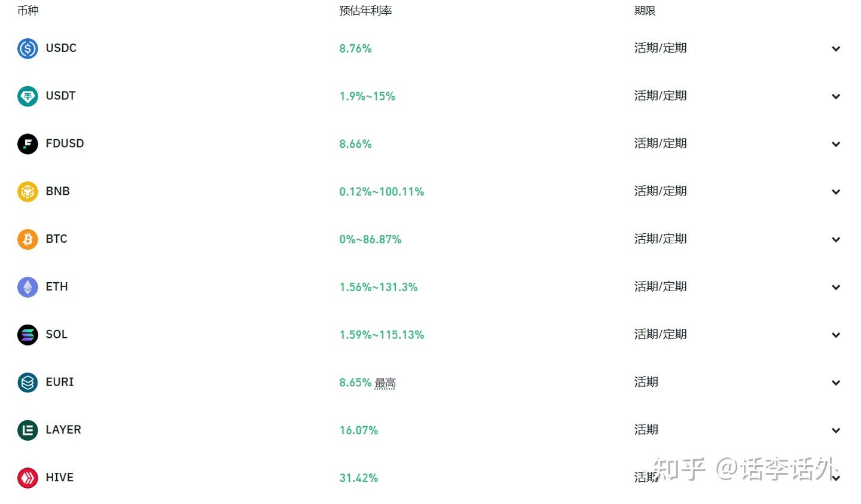
Task: Click the 最高 label beside EURI rate
Action: click(385, 383)
